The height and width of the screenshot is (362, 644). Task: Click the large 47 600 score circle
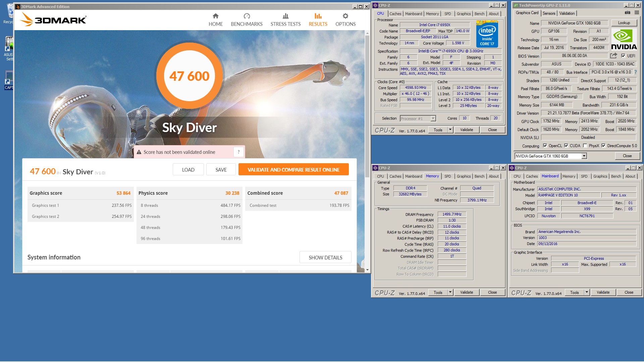pos(190,76)
